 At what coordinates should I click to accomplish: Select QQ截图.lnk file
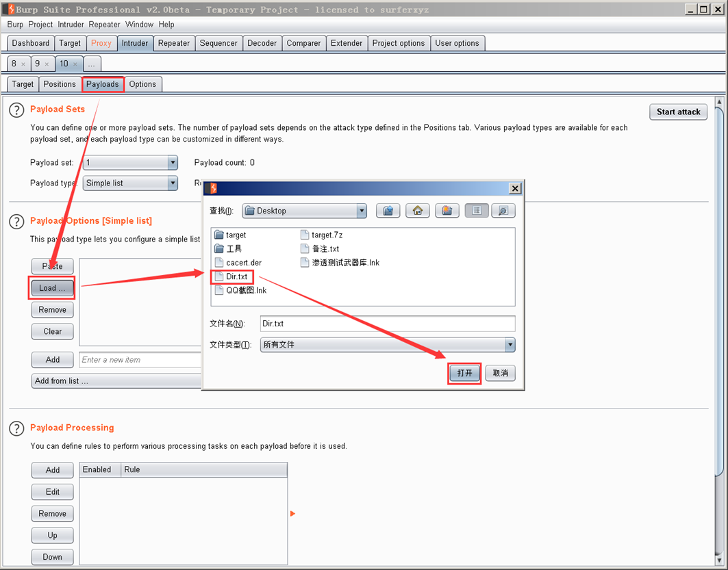click(241, 290)
